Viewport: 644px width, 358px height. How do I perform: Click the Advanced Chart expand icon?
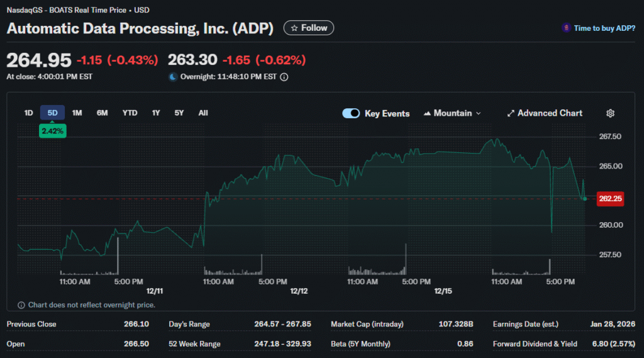click(x=511, y=113)
